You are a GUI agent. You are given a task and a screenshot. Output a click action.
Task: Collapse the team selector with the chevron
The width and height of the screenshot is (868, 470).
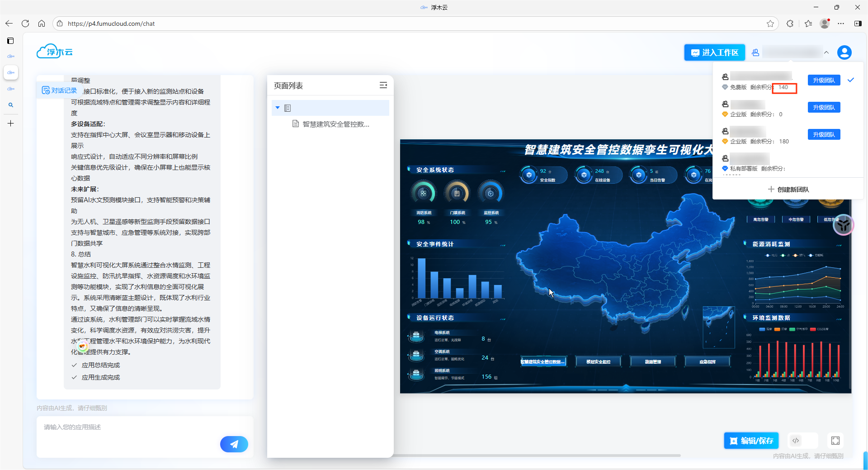pyautogui.click(x=826, y=52)
